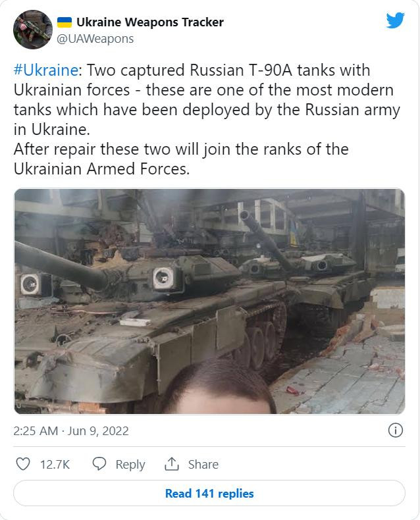Viewport: 420px width, 520px height.
Task: Click the 12.7K likes count
Action: click(x=55, y=465)
